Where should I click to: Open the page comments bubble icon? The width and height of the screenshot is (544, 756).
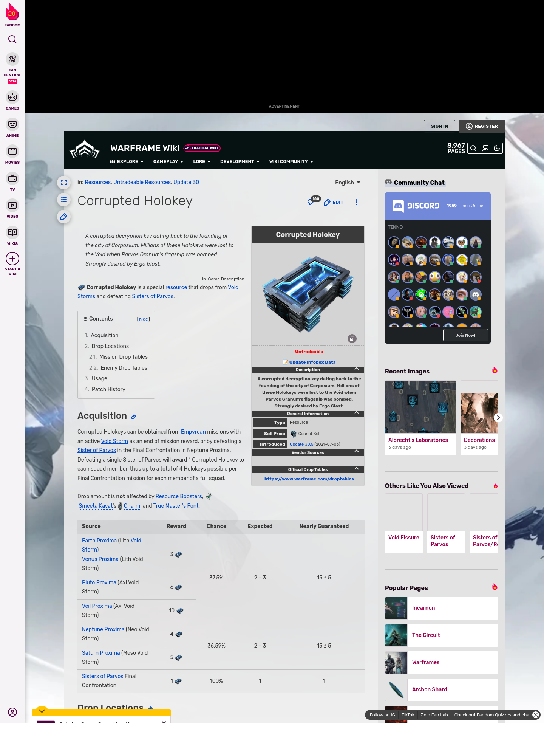click(x=311, y=202)
